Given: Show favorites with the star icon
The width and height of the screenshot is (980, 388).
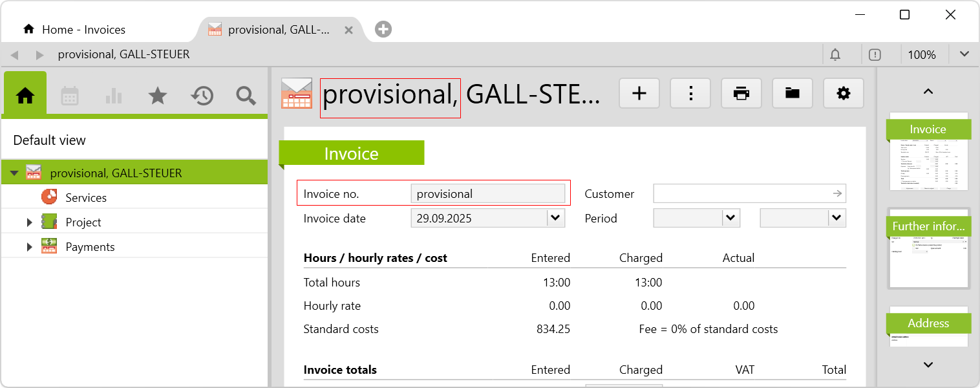Looking at the screenshot, I should pos(157,96).
